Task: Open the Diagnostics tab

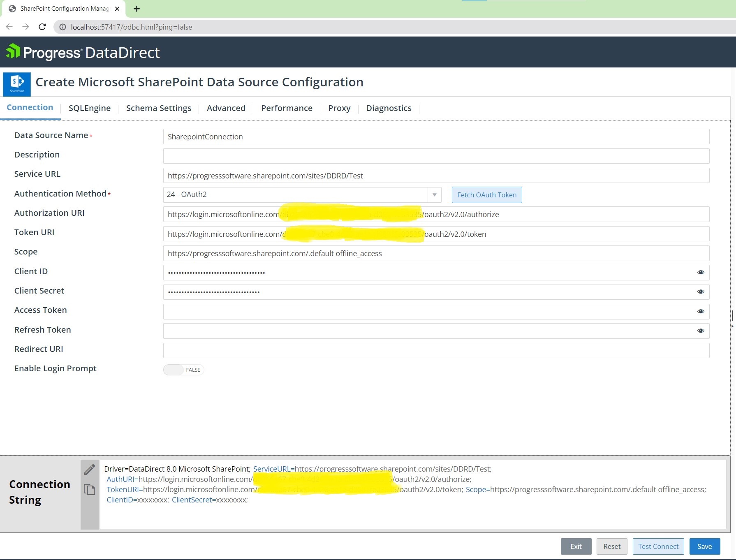Action: click(x=389, y=108)
